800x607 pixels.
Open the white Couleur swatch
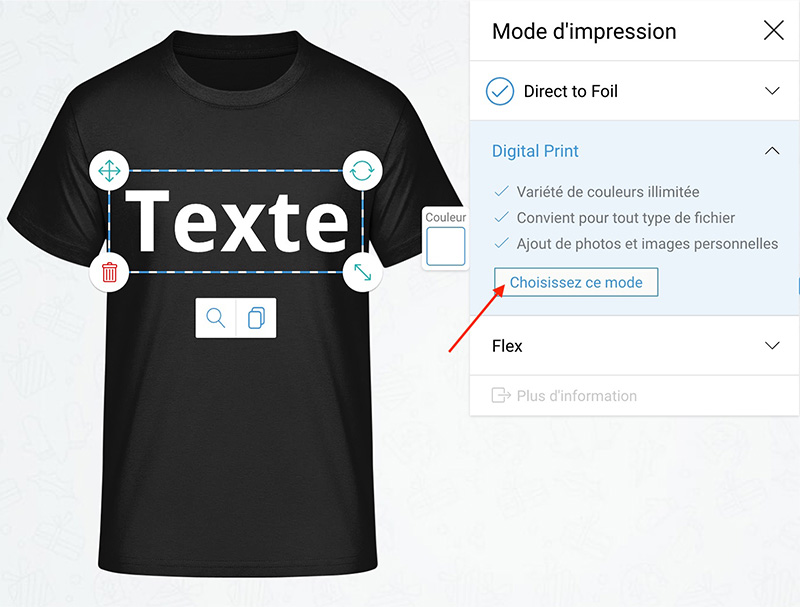pos(446,246)
